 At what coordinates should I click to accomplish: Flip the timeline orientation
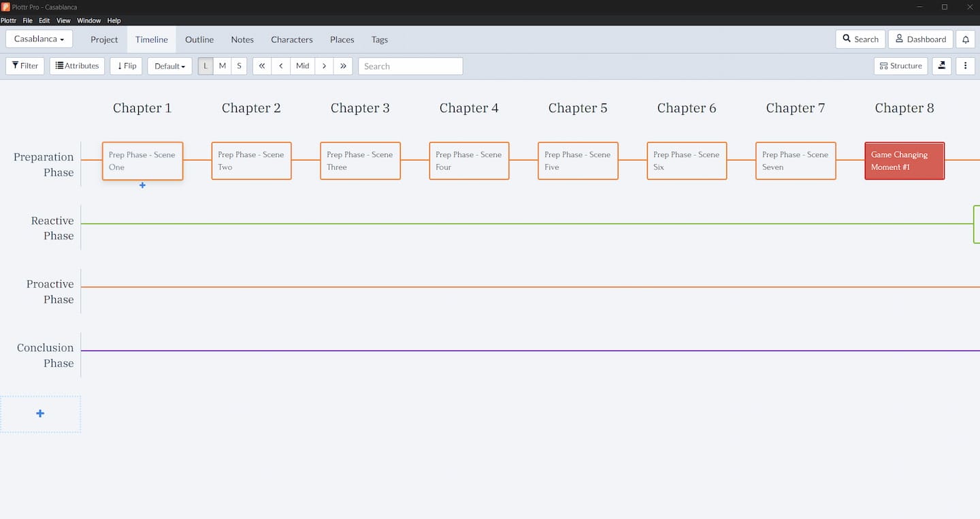[x=126, y=65]
